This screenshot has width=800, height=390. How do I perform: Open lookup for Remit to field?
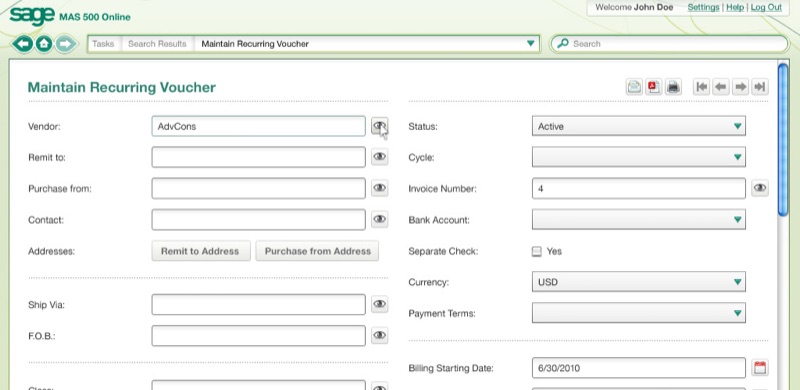coord(379,157)
